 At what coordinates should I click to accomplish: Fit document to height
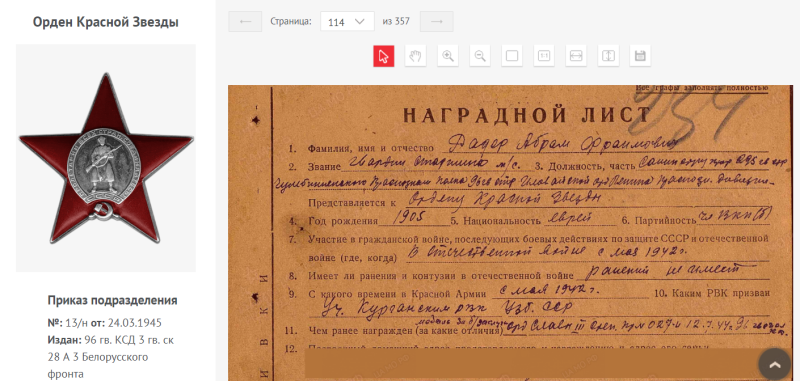click(x=608, y=56)
